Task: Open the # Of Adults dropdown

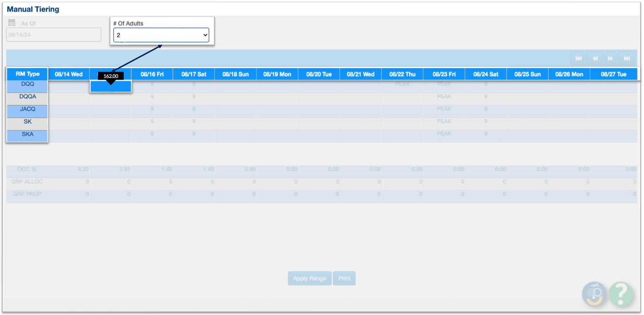Action: pyautogui.click(x=161, y=35)
